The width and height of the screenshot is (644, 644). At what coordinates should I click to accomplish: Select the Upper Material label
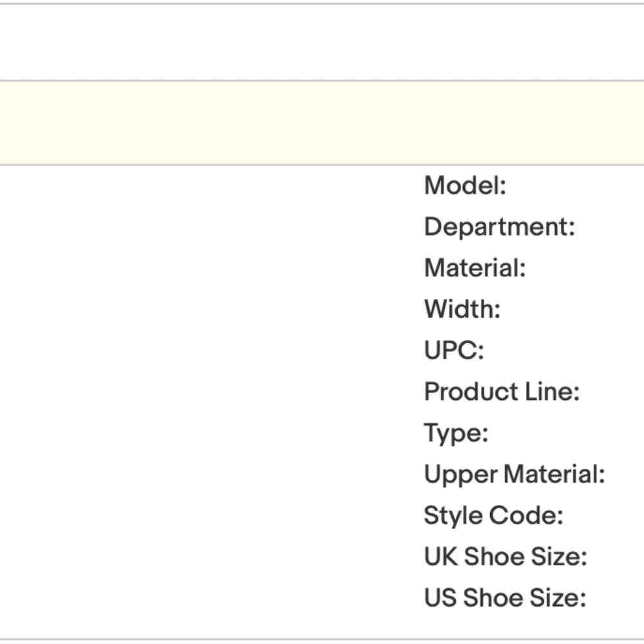(x=514, y=475)
